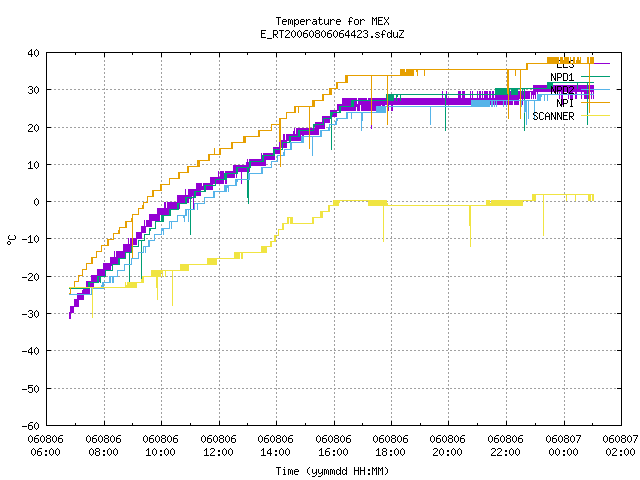The image size is (640, 480).
Task: Click the 'SCANNER' legend label
Action: [x=553, y=116]
